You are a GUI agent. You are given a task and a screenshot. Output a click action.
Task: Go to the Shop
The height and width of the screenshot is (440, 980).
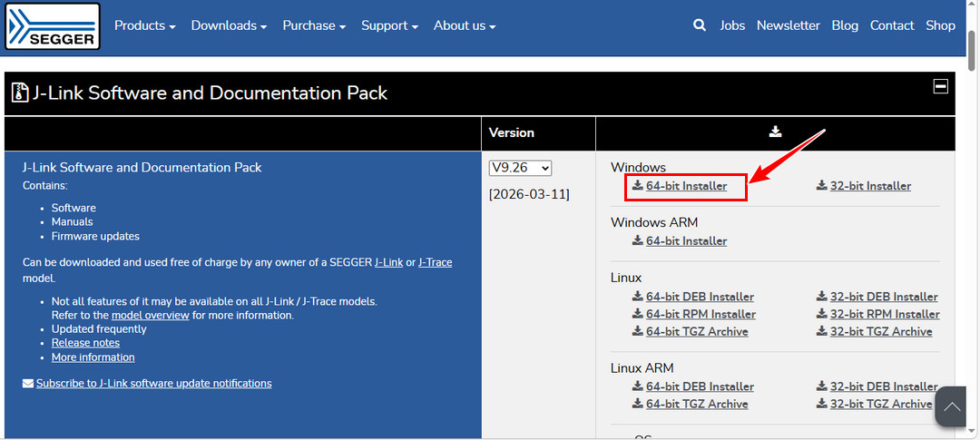[941, 25]
